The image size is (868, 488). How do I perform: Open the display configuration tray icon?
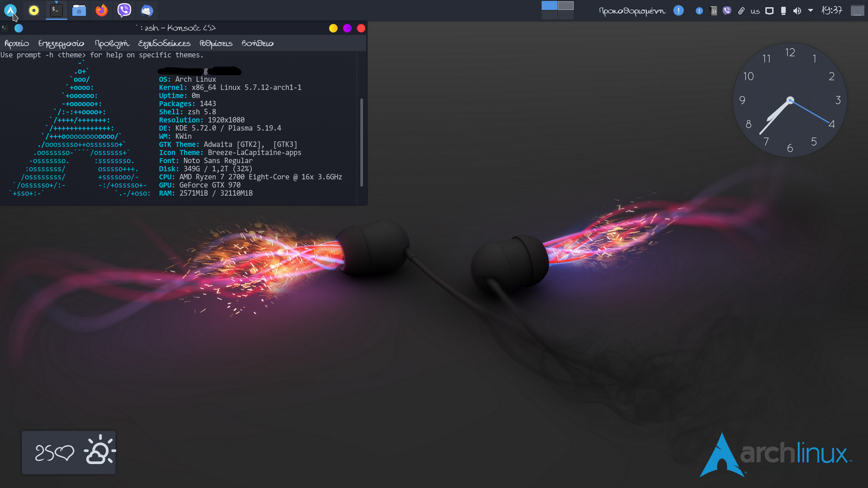click(769, 11)
